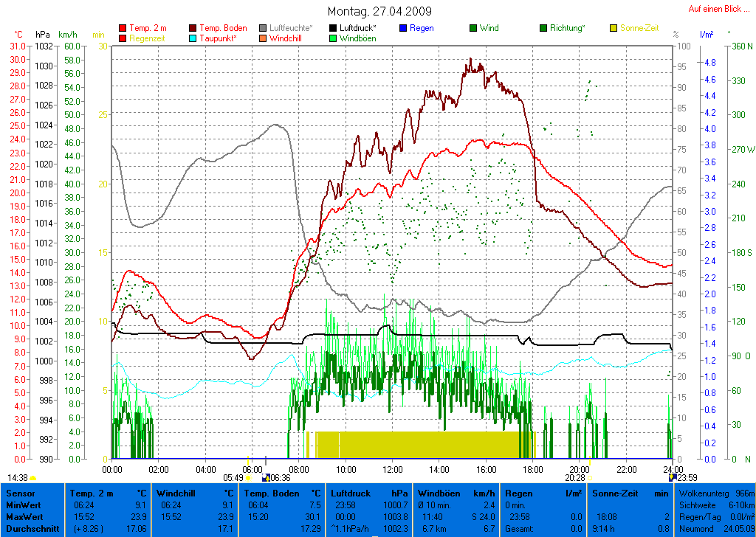This screenshot has width=756, height=537.
Task: Click the blue Regen legend square
Action: tap(403, 29)
